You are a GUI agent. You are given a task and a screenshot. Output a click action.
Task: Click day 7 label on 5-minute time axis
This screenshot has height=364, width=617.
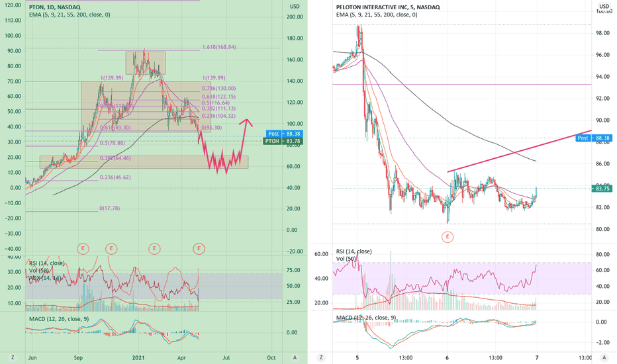click(x=537, y=357)
